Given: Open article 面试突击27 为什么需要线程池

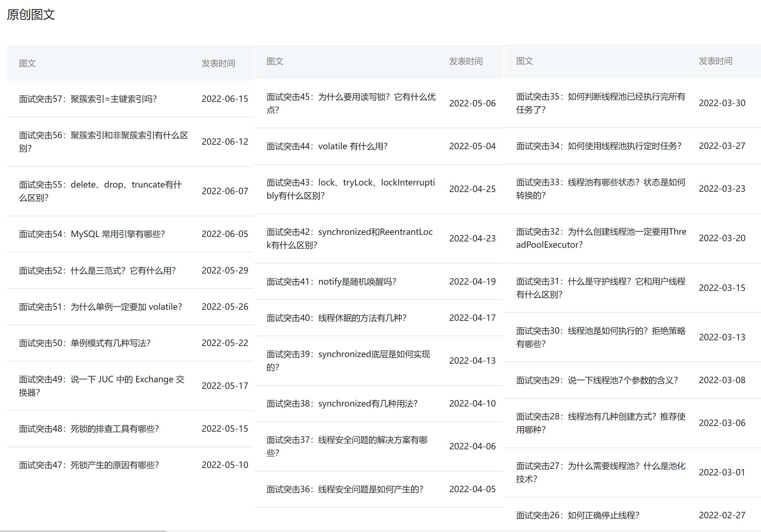Looking at the screenshot, I should pyautogui.click(x=601, y=472).
